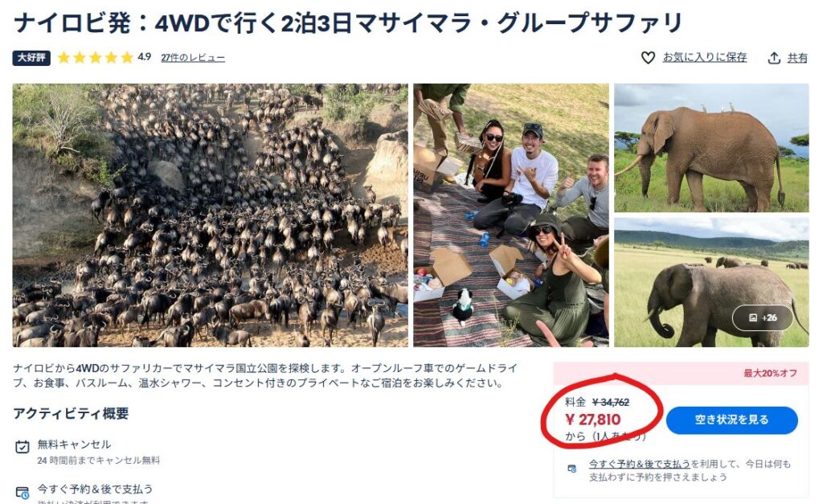Click the free cancellation calendar icon

22,447
